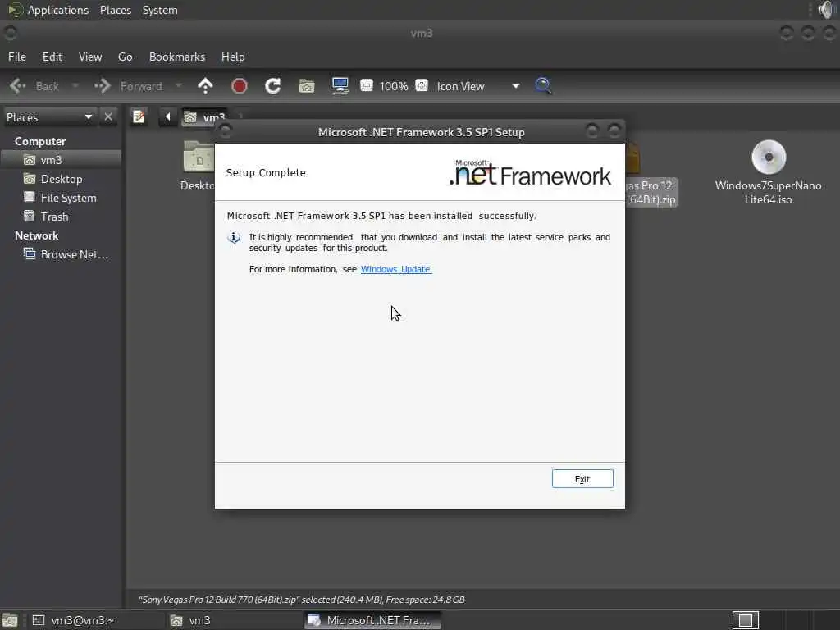Zoom out with the minus icon
This screenshot has height=630, width=840.
[367, 85]
